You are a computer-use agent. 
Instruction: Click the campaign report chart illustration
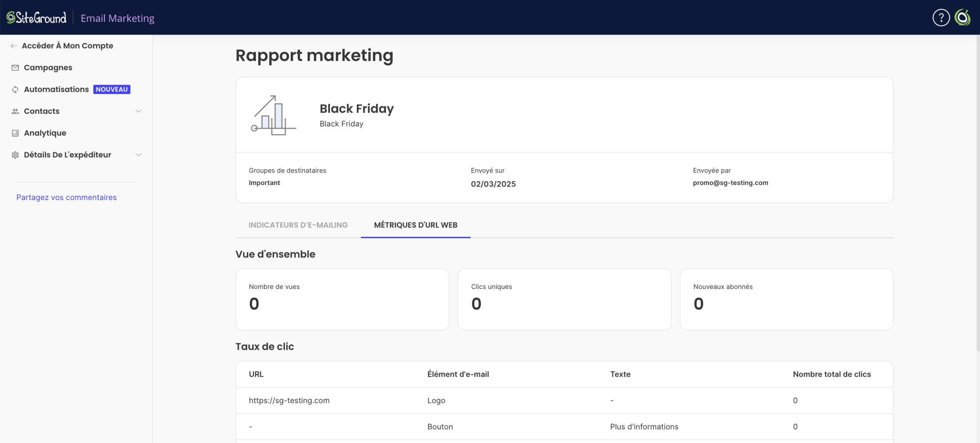[x=273, y=115]
